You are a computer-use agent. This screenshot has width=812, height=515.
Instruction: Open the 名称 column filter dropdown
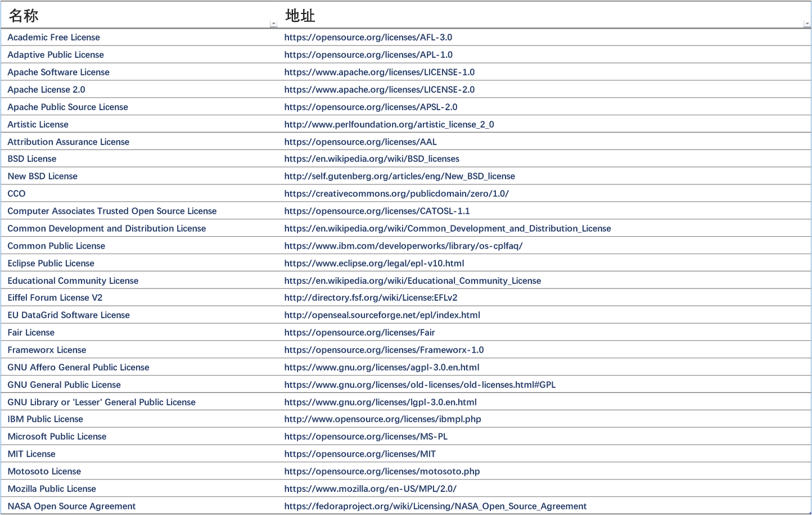[x=273, y=24]
